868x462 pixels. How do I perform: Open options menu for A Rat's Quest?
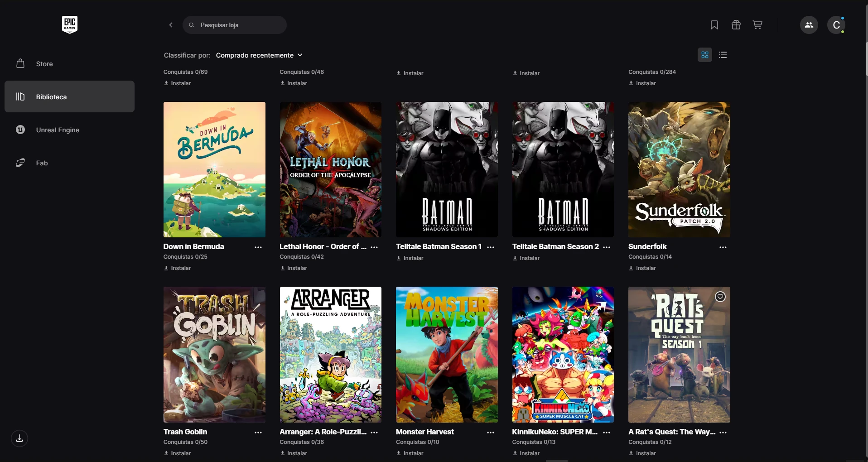(x=723, y=433)
